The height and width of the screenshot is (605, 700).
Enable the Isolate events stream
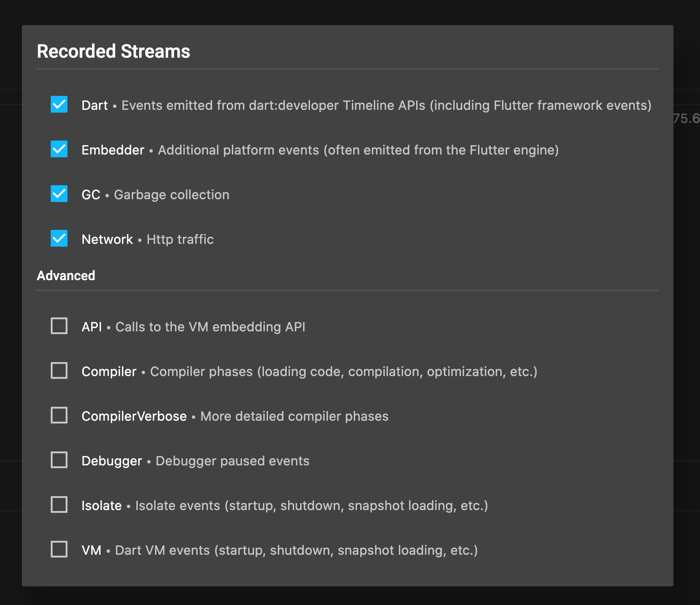point(59,505)
